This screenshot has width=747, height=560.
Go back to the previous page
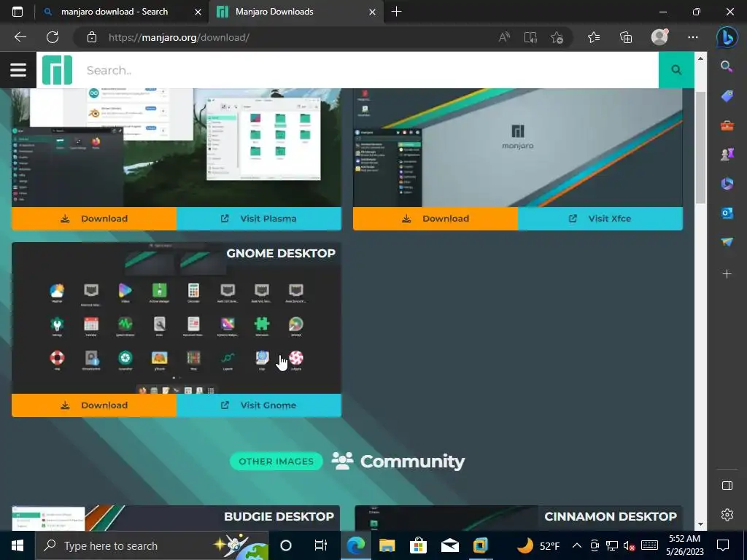click(x=20, y=37)
